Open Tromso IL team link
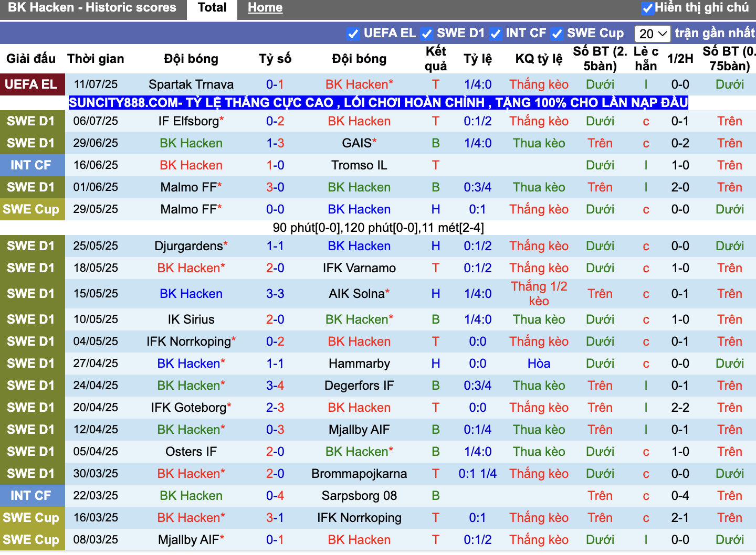This screenshot has height=555, width=756. pyautogui.click(x=359, y=165)
